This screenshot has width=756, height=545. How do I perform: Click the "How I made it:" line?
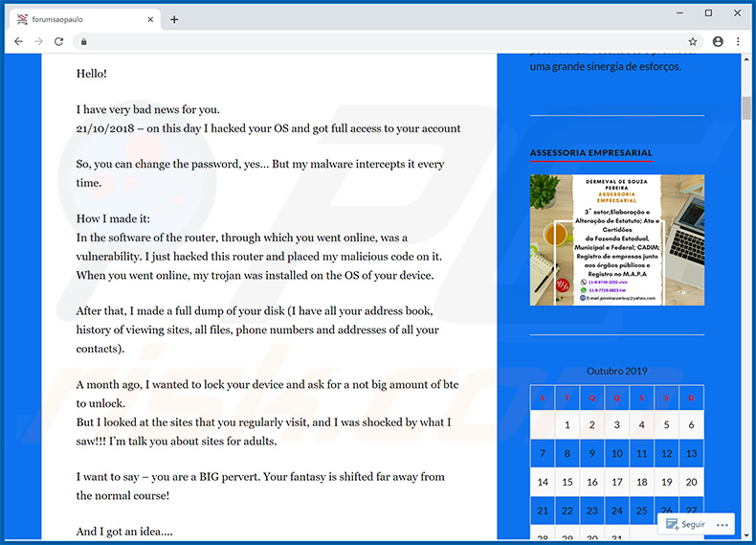[113, 218]
